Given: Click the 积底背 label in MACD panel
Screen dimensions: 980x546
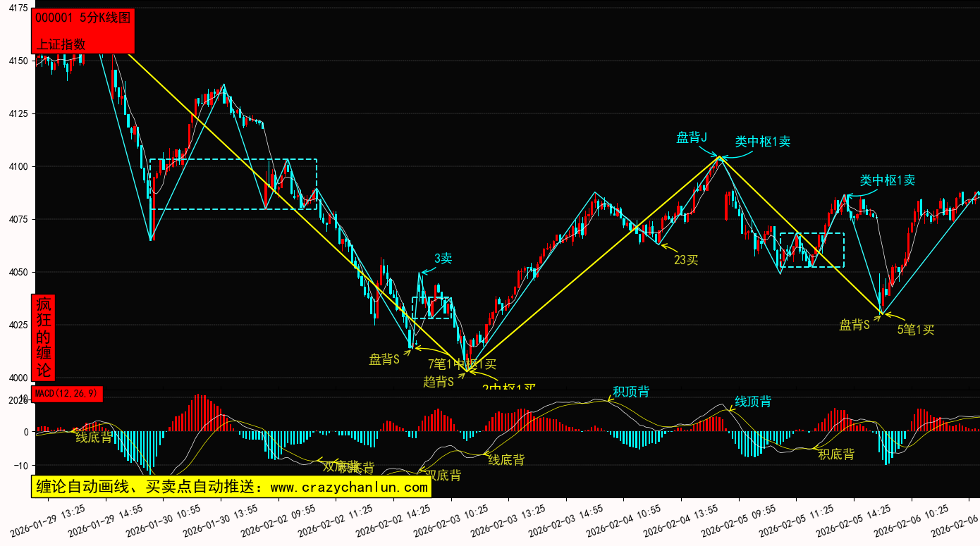Looking at the screenshot, I should tap(836, 454).
